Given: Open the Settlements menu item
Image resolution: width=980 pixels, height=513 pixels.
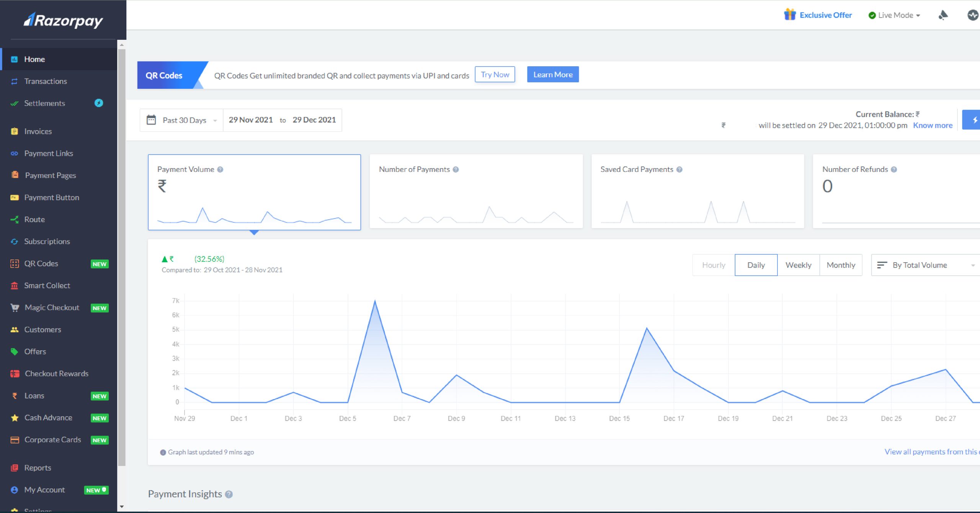Looking at the screenshot, I should (59, 103).
